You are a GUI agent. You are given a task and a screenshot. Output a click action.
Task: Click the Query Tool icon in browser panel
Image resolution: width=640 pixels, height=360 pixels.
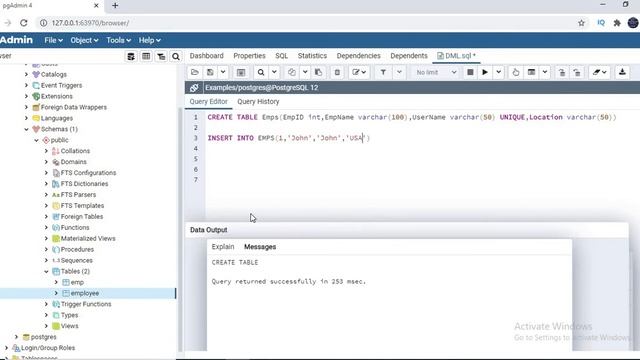131,56
